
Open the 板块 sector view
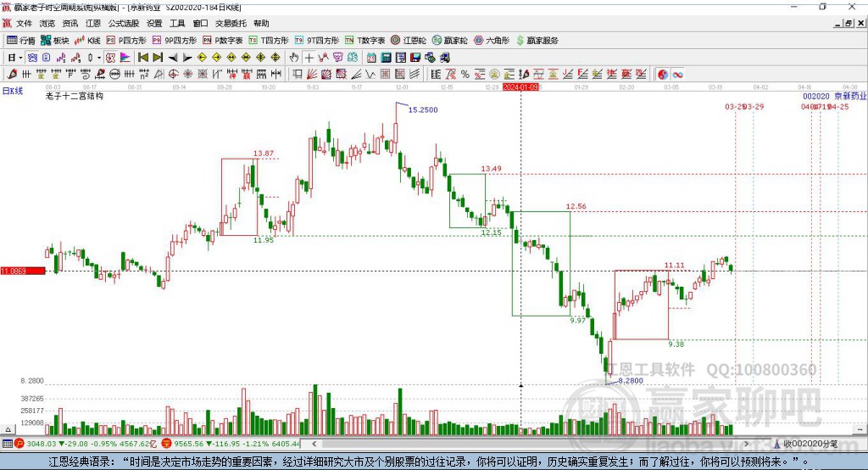[55, 41]
